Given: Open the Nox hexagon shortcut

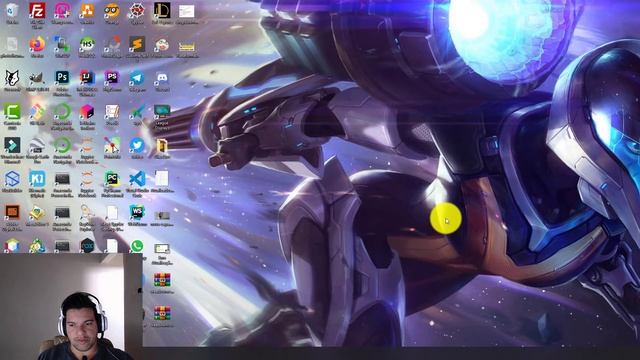Looking at the screenshot, I should (x=87, y=246).
